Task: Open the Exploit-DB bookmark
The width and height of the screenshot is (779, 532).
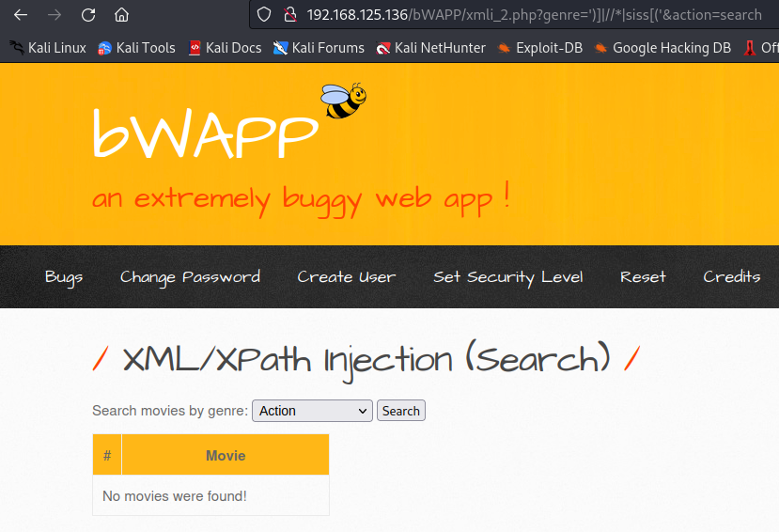Action: (x=540, y=48)
